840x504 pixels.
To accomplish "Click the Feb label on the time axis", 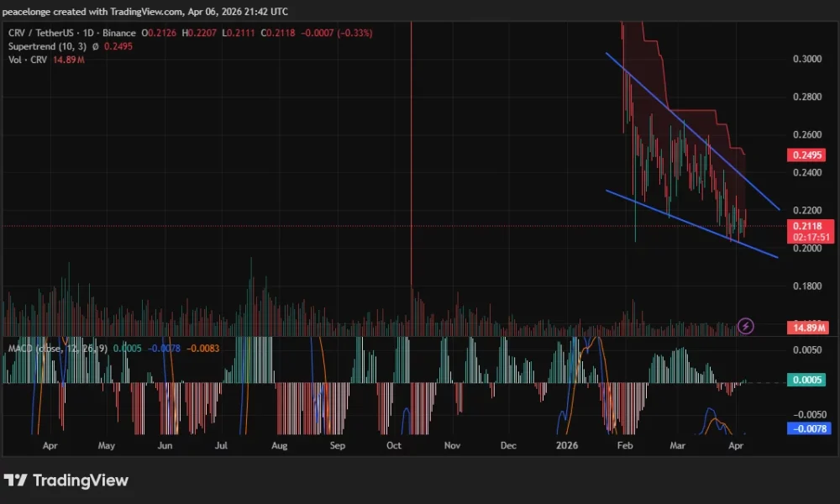I will (624, 446).
